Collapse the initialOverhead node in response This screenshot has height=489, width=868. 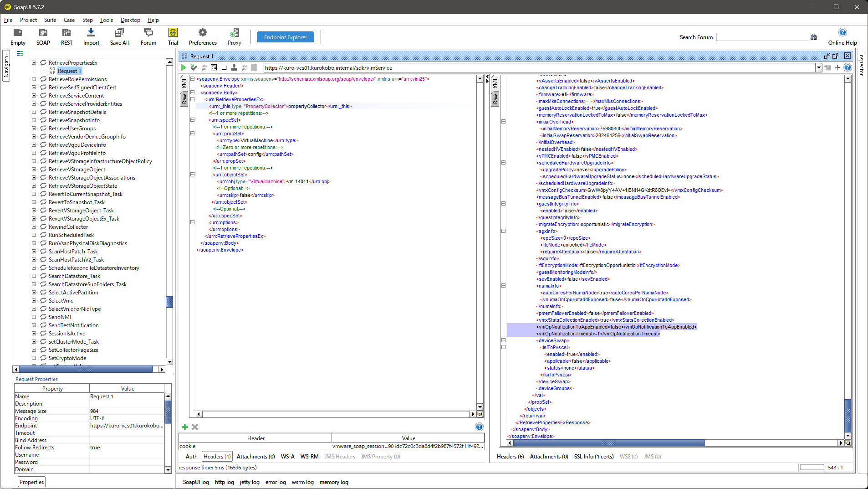(503, 122)
